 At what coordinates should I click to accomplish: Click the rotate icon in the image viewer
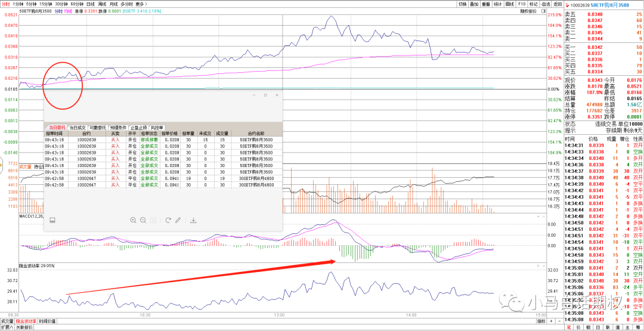point(168,220)
